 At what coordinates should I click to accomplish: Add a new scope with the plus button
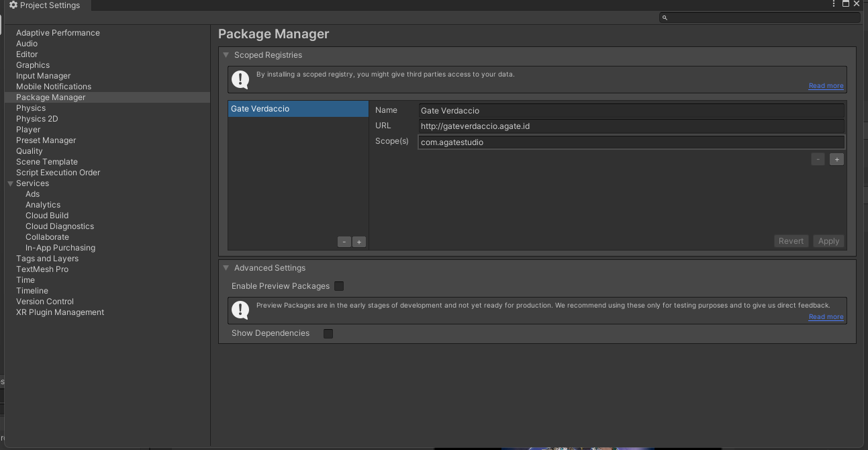point(836,159)
